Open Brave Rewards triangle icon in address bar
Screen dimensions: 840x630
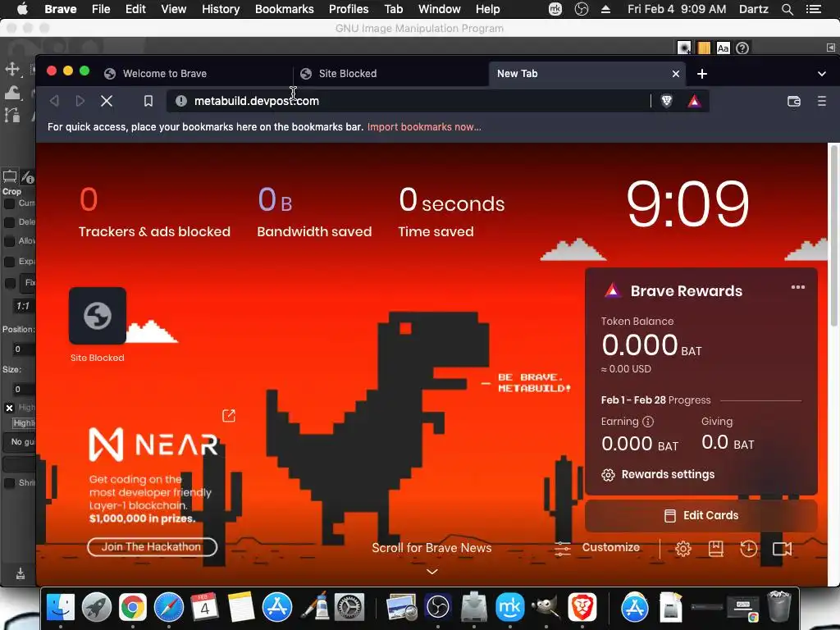coord(694,101)
